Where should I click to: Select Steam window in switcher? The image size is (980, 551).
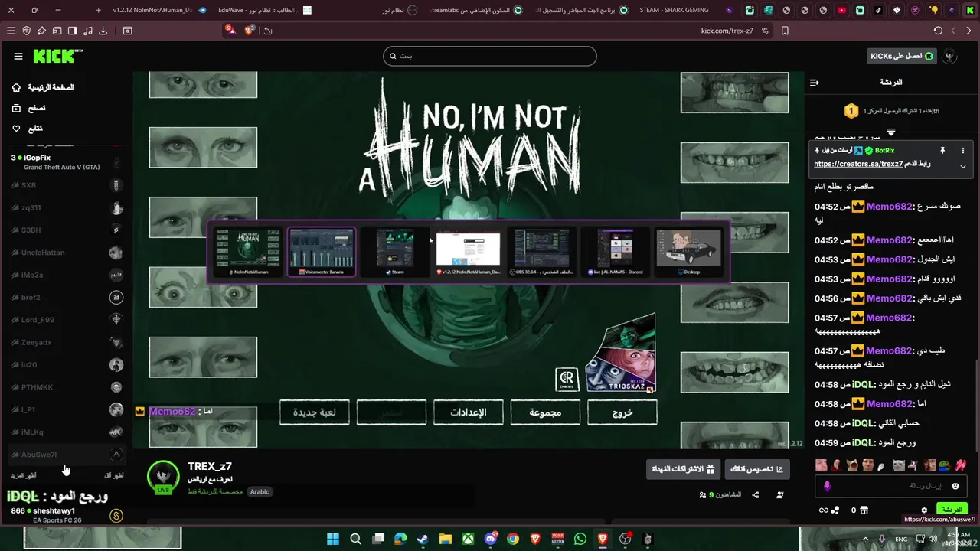tap(395, 252)
